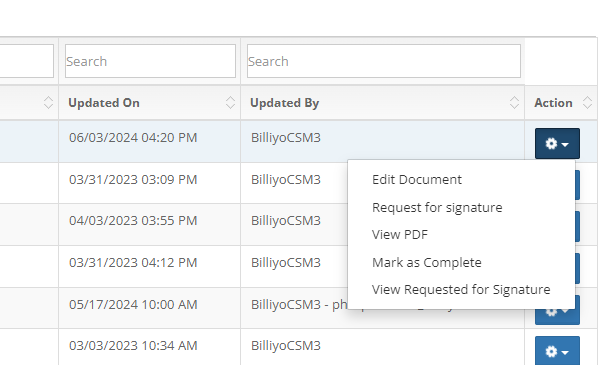
Task: Sort by Updated On column arrows
Action: point(230,103)
